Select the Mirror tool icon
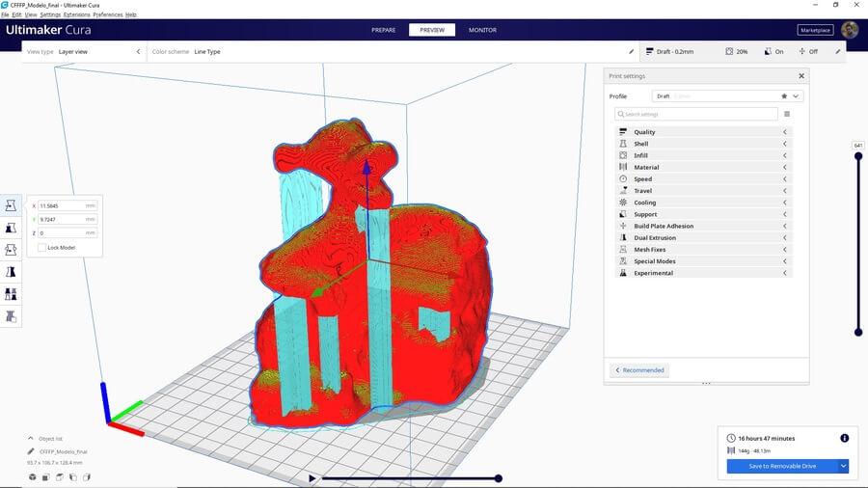The image size is (868, 488). 11,272
